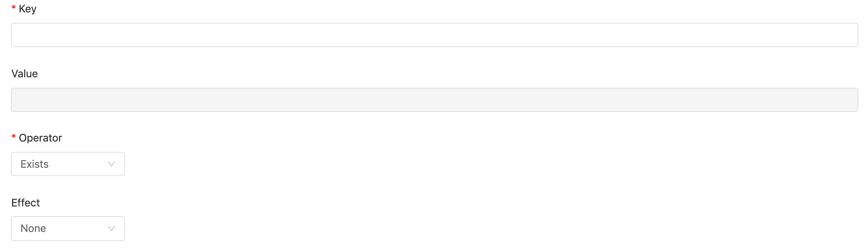Open the Effect dropdown showing None
The height and width of the screenshot is (252, 868).
[x=68, y=229]
